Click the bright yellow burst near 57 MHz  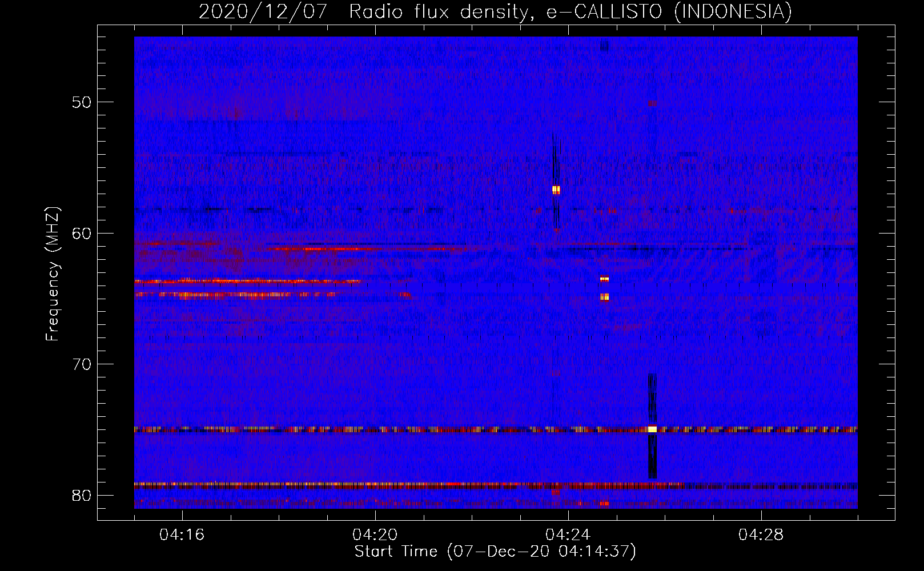pos(556,190)
